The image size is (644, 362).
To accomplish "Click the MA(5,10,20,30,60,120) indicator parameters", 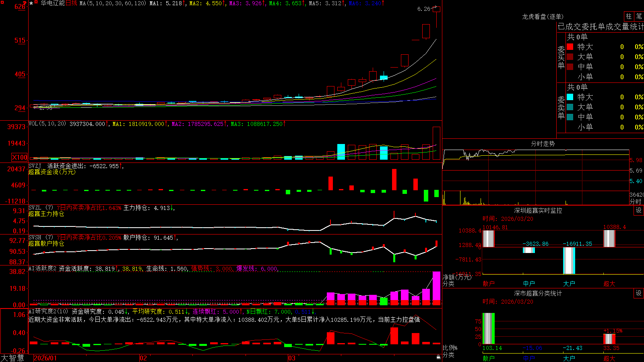I will tap(113, 3).
